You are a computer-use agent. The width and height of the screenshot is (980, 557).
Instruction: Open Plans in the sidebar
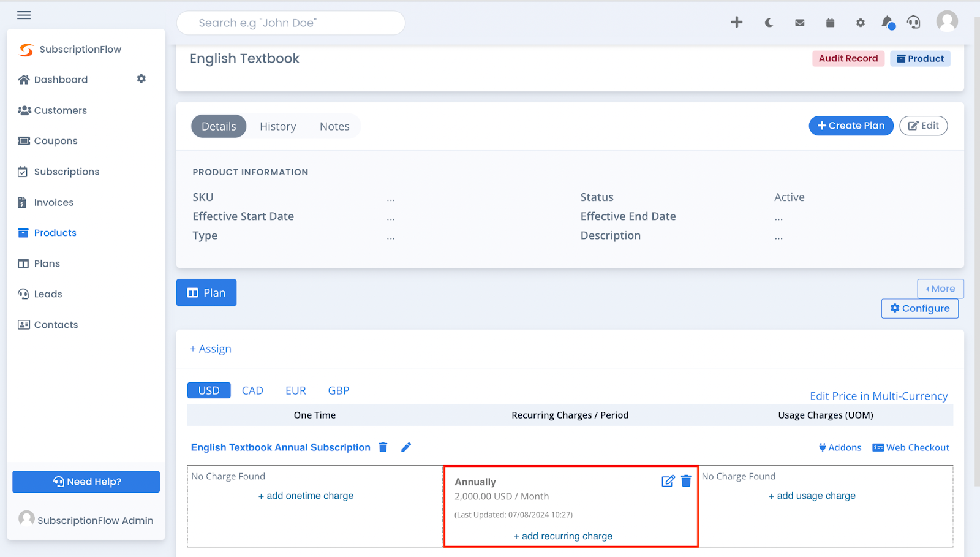coord(39,263)
